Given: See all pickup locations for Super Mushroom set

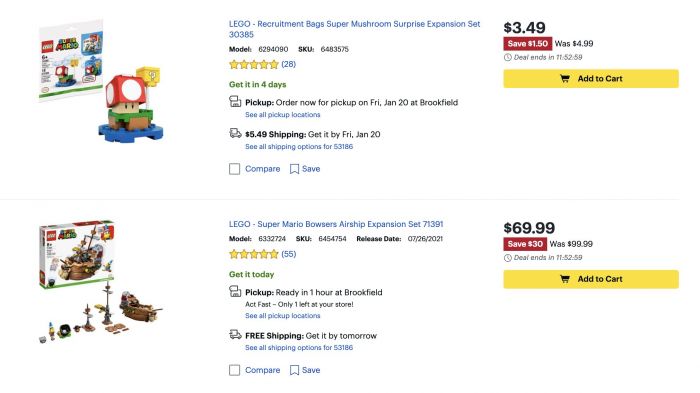Looking at the screenshot, I should point(283,115).
